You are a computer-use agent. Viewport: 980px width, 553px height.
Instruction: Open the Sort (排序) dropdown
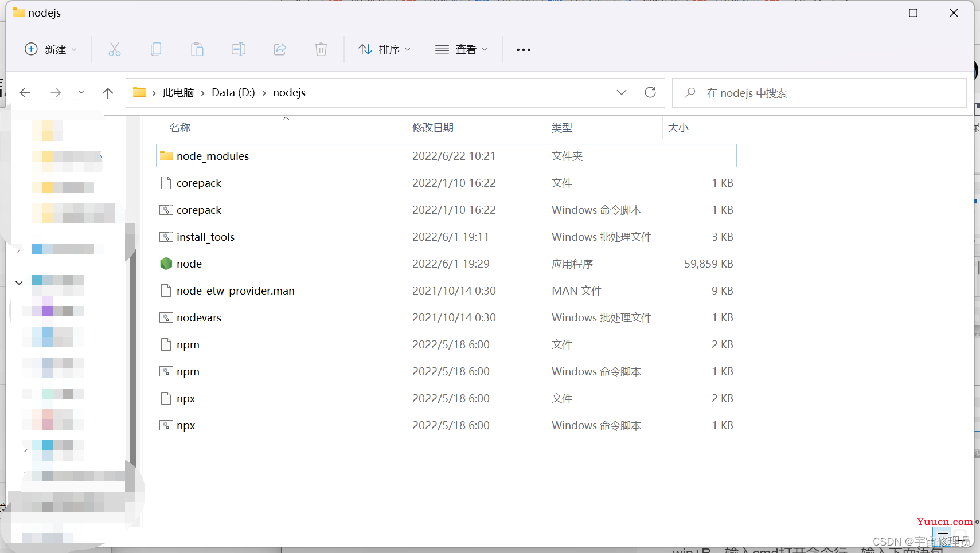pyautogui.click(x=384, y=50)
